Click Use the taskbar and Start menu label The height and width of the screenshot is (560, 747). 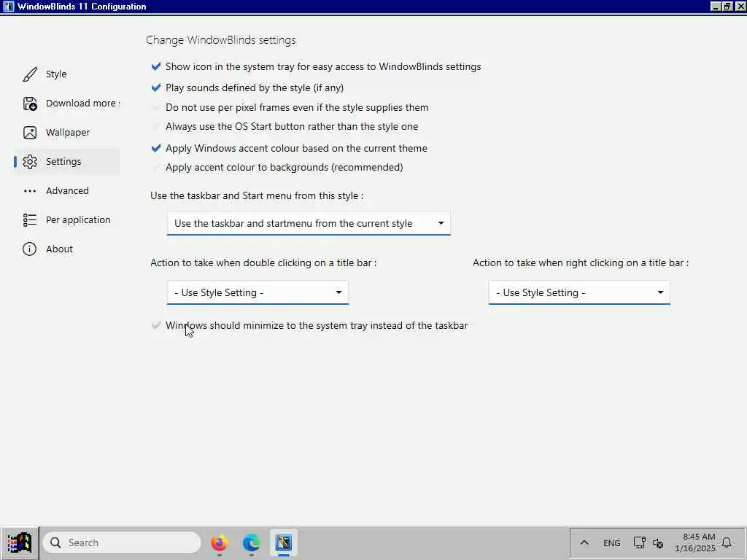pos(257,195)
